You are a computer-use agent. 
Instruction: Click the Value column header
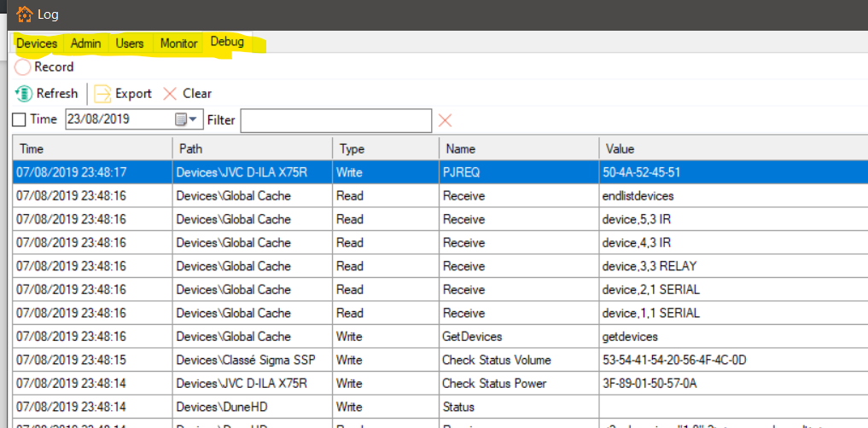(731, 149)
